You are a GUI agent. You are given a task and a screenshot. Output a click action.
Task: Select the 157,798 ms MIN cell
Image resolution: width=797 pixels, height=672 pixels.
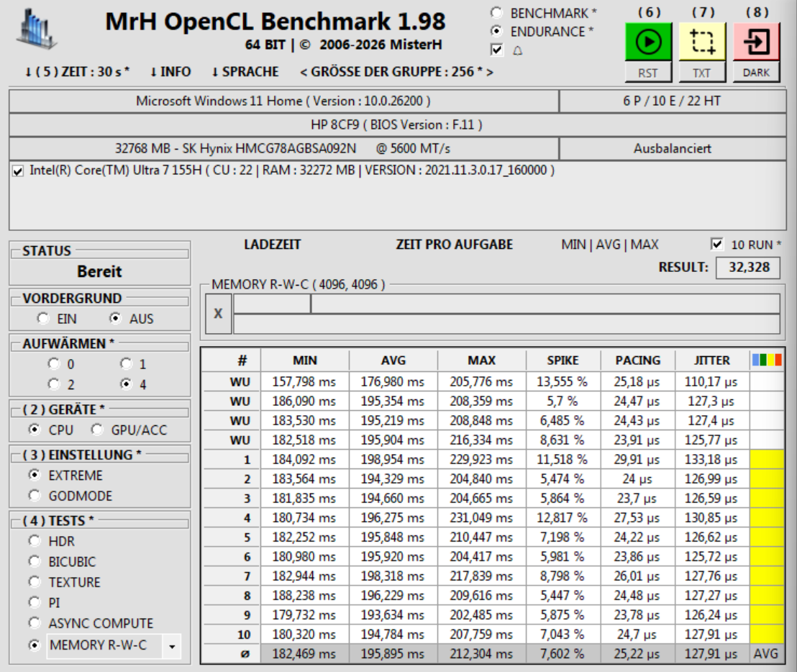pos(305,382)
